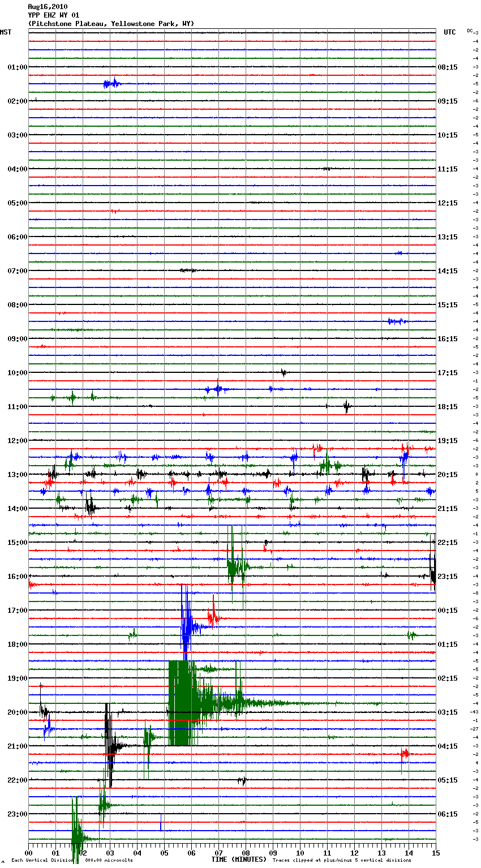Click the TIME (MINUTES) axis title

[239, 860]
